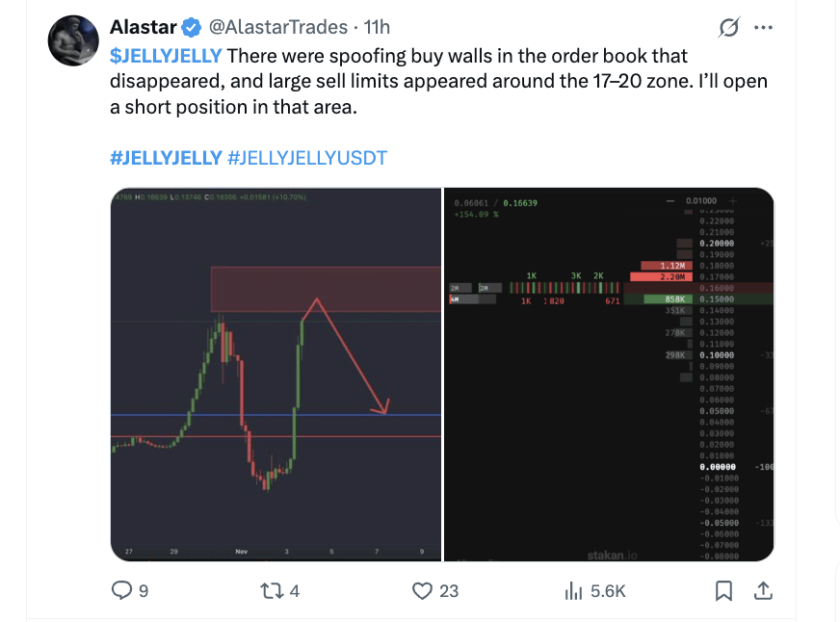Image resolution: width=840 pixels, height=622 pixels.
Task: Open the more options ellipsis menu
Action: 764,27
